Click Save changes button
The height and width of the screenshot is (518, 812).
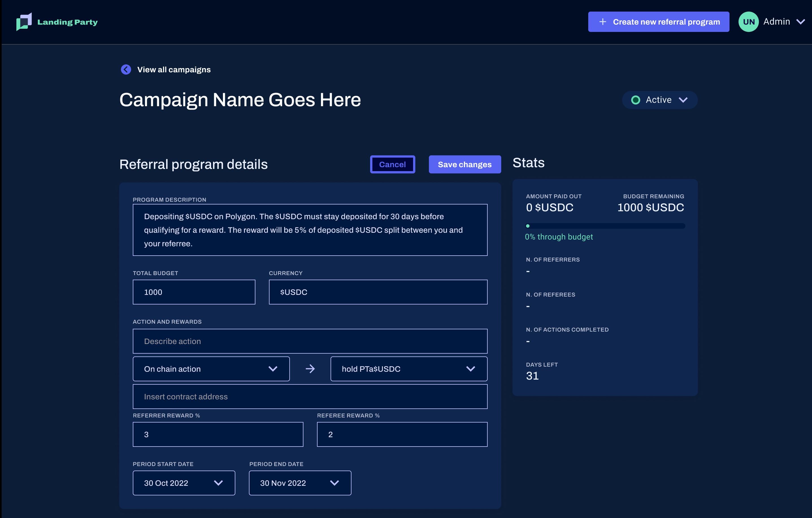pos(464,164)
